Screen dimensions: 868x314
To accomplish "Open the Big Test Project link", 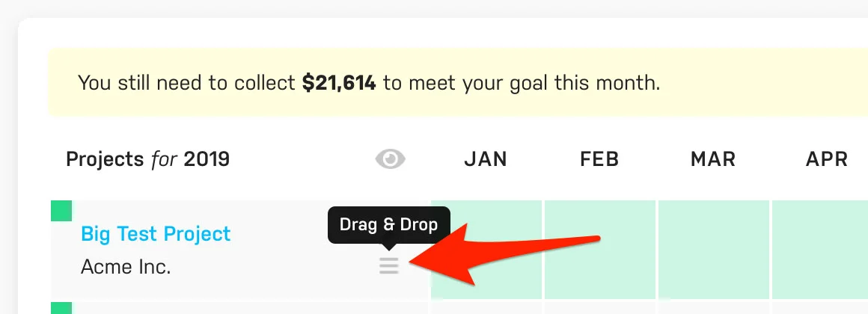I will click(156, 233).
